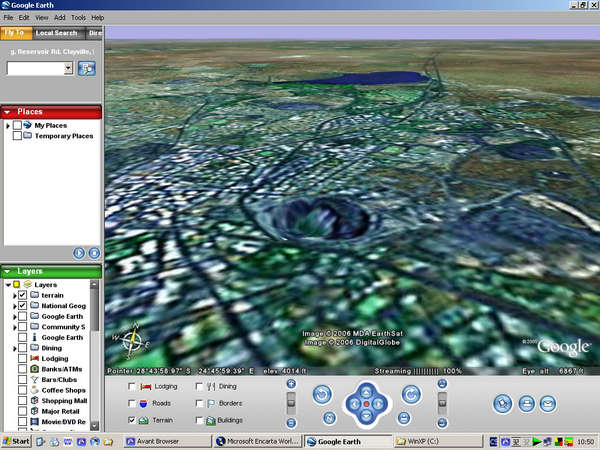Adjust the tilt slider handle

pyautogui.click(x=442, y=403)
